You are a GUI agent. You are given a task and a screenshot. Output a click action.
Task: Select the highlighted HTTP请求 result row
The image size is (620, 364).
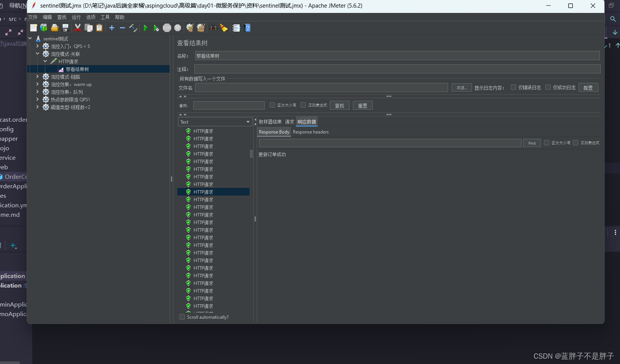213,192
